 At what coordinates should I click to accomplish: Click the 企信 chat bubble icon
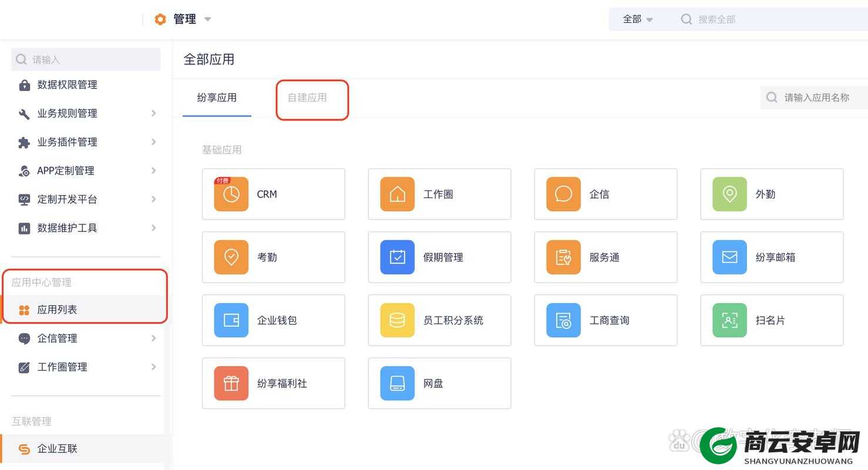tap(564, 194)
